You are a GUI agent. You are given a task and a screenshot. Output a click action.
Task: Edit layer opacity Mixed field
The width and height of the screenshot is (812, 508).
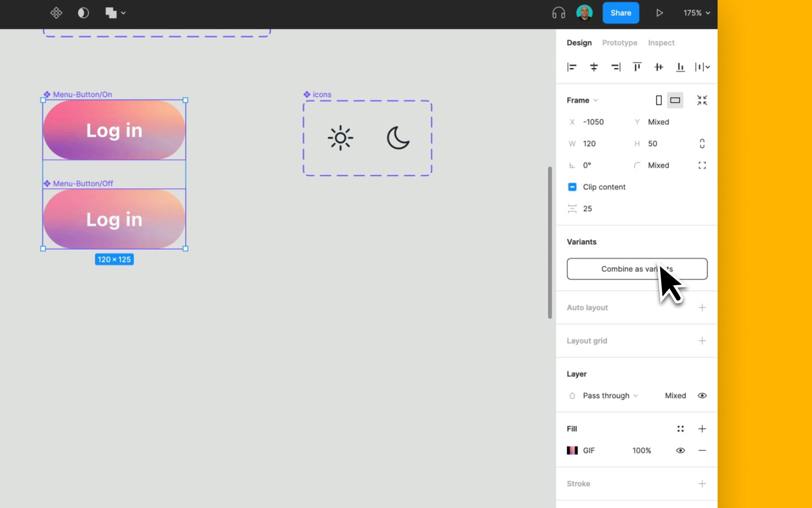[675, 396]
